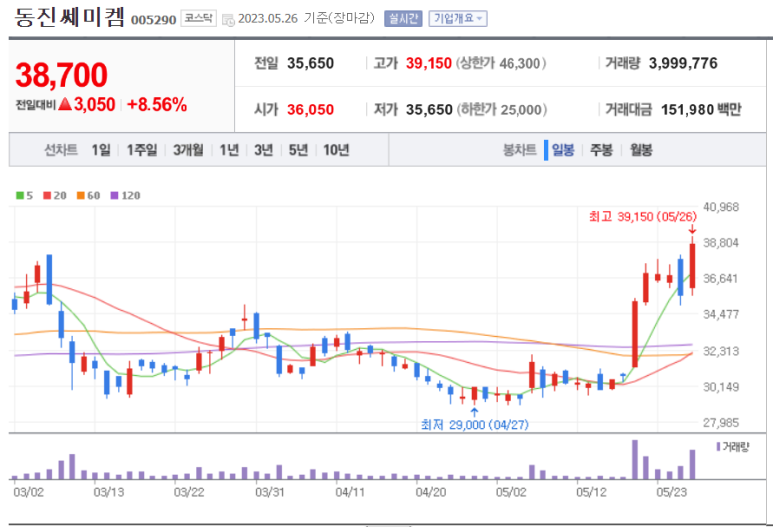Click the green 5-day moving average swatch
The height and width of the screenshot is (527, 773).
(20, 196)
